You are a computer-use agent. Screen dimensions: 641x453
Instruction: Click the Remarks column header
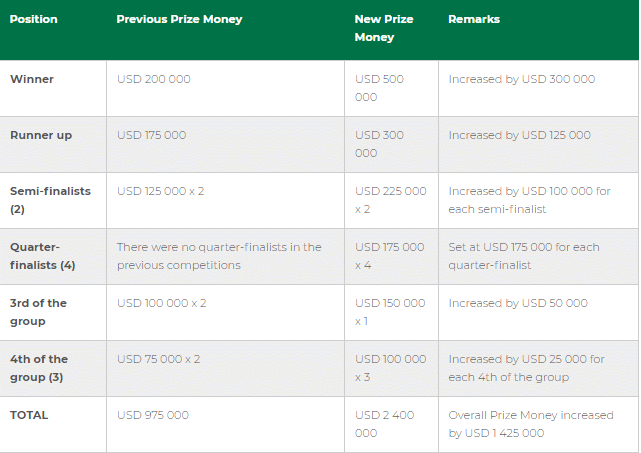(474, 19)
